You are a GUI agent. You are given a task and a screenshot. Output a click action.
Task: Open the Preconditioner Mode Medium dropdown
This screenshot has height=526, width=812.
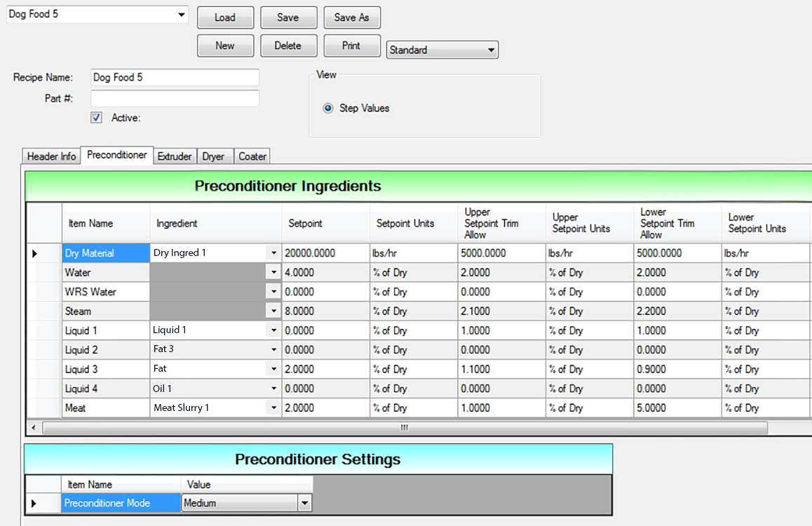point(304,504)
